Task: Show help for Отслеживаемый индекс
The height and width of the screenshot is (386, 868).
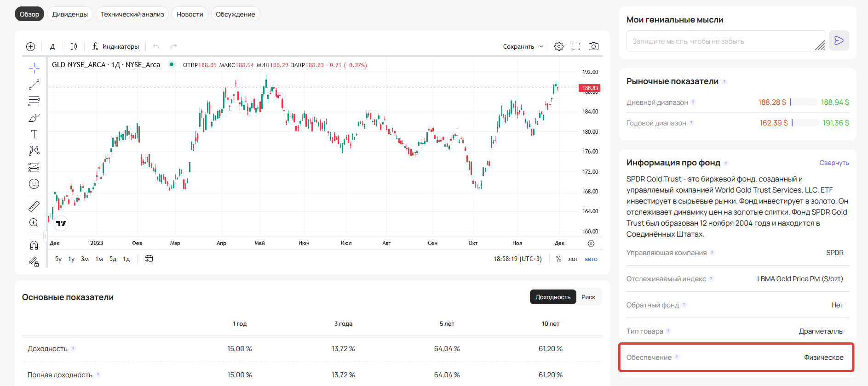Action: 711,278
